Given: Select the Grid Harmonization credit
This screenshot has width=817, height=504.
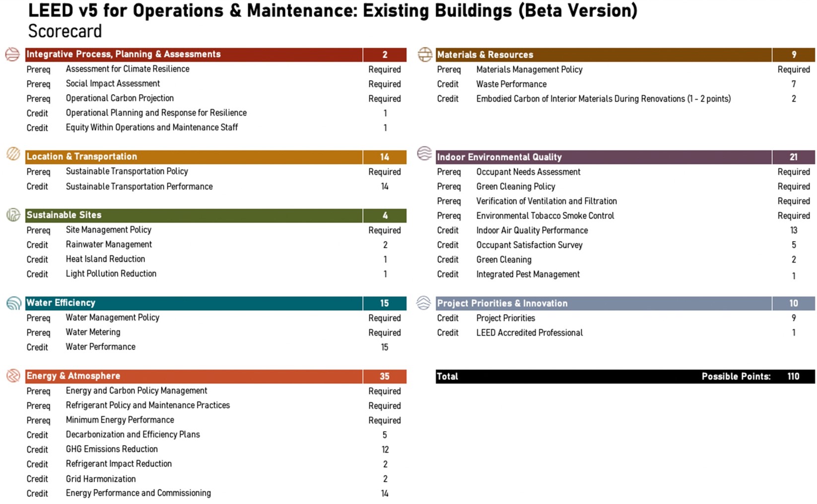Looking at the screenshot, I should pyautogui.click(x=101, y=479).
